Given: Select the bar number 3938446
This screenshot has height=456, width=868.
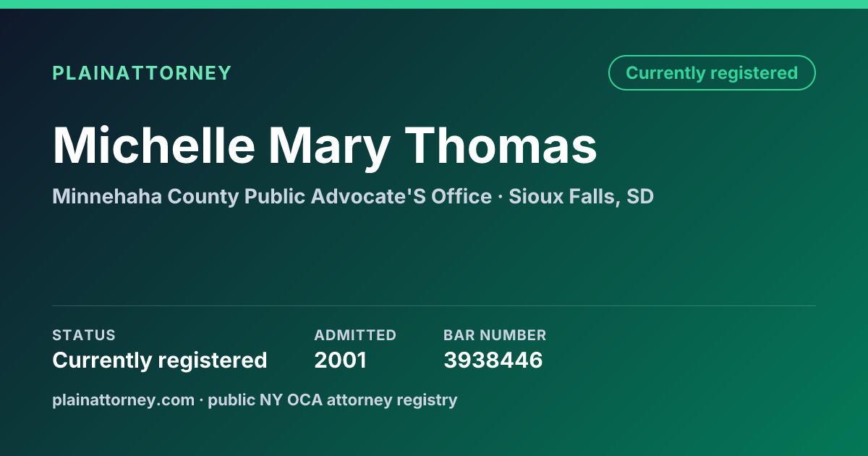Looking at the screenshot, I should tap(493, 360).
